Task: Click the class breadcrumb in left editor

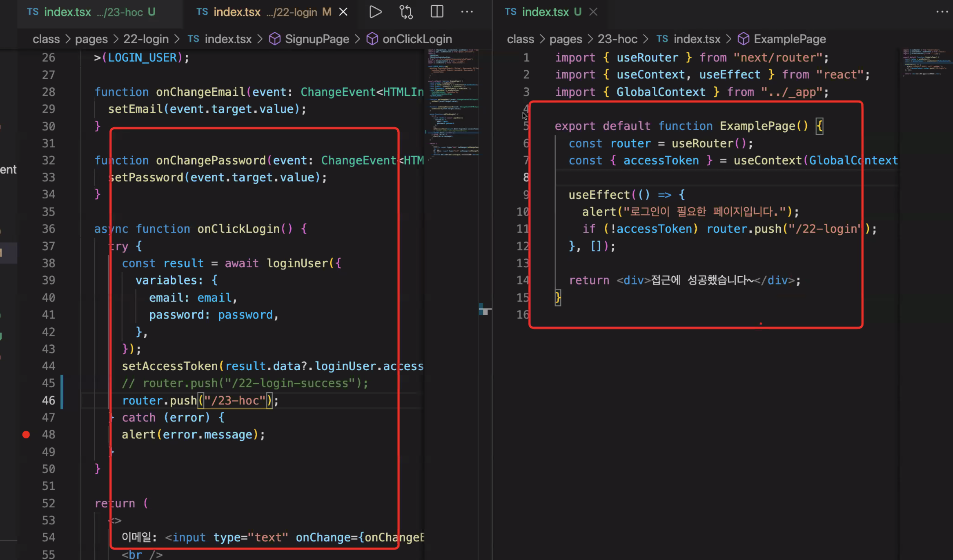Action: pos(46,39)
